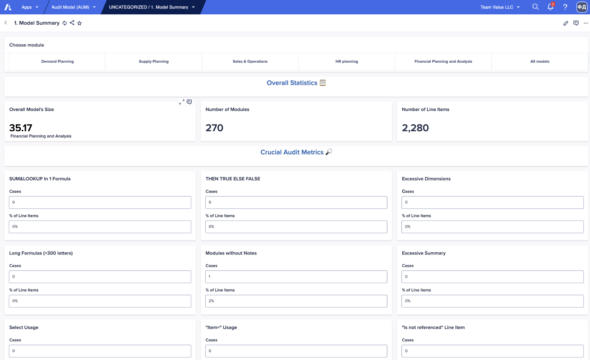Click Cases field under "Is not referenced" Line Item
This screenshot has height=360, width=590.
point(493,351)
